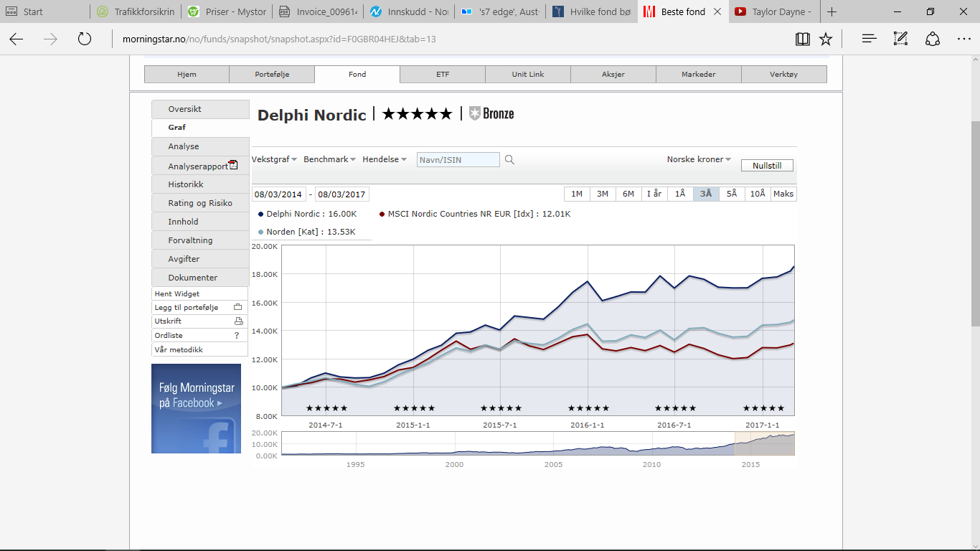The width and height of the screenshot is (980, 551).
Task: Click the printer icon beside Utskrift
Action: 239,321
